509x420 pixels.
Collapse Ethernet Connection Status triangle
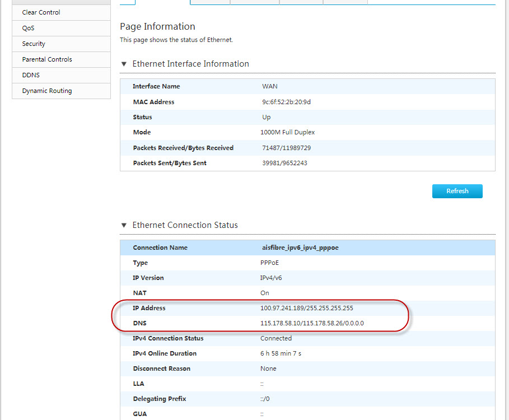pyautogui.click(x=124, y=225)
